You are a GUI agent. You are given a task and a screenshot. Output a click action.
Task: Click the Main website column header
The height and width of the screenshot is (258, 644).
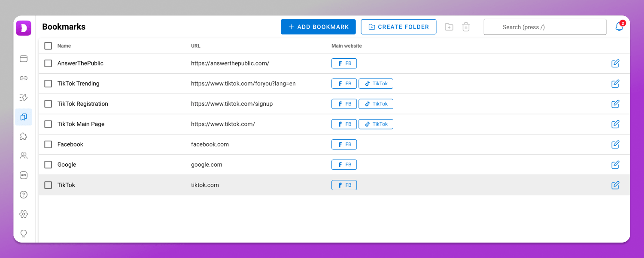click(x=346, y=46)
